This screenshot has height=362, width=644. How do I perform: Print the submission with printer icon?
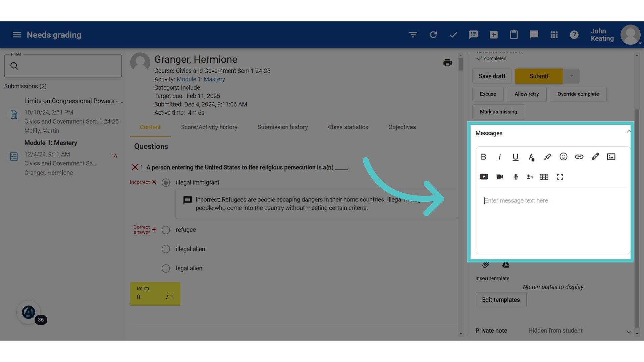[x=447, y=63]
